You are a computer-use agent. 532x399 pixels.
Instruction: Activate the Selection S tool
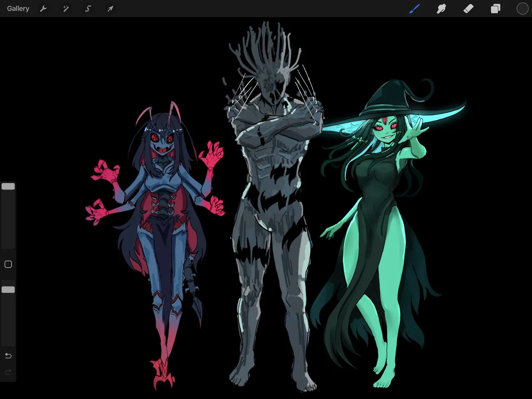pos(88,8)
